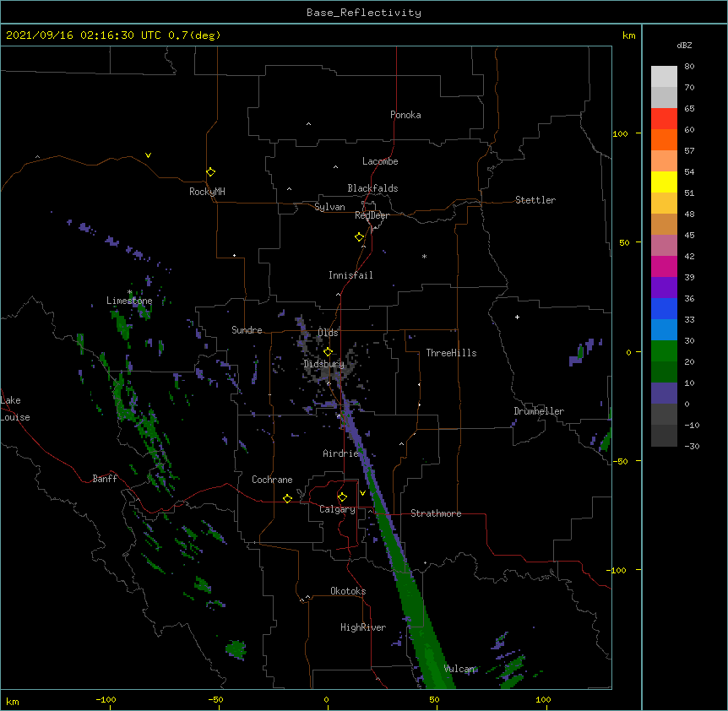728x711 pixels.
Task: Click the yellow diamond marker below Cochrane
Action: click(x=287, y=498)
